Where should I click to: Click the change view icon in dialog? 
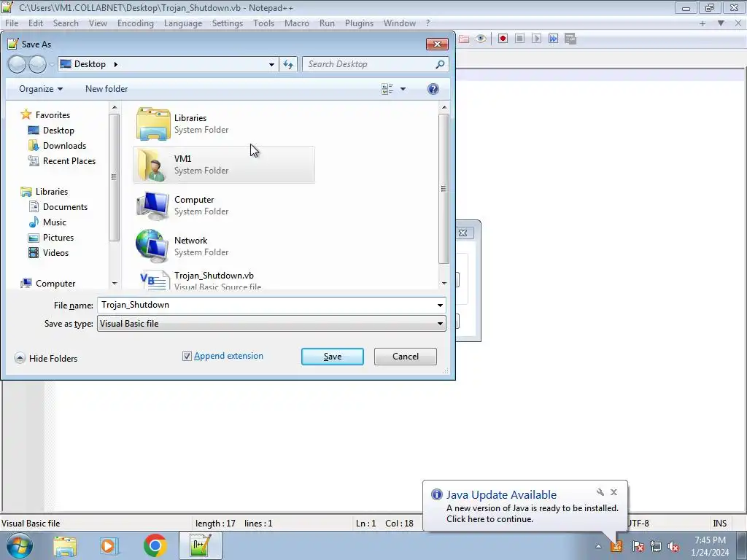click(387, 89)
